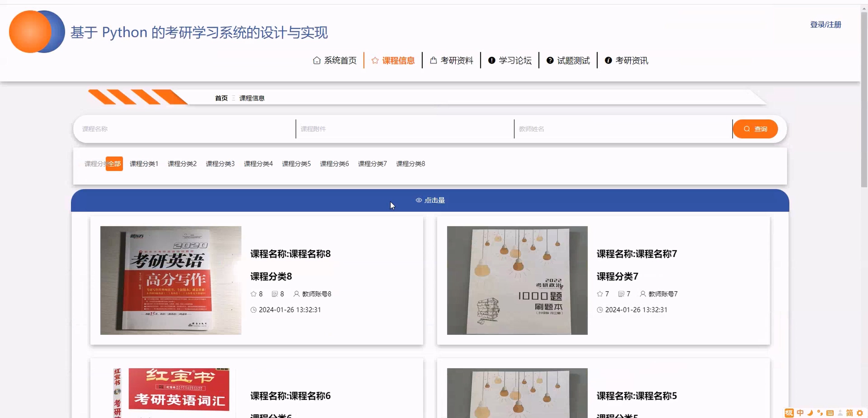Open the 考研英语 高分写作 book thumbnail
This screenshot has height=418, width=868.
click(x=171, y=280)
